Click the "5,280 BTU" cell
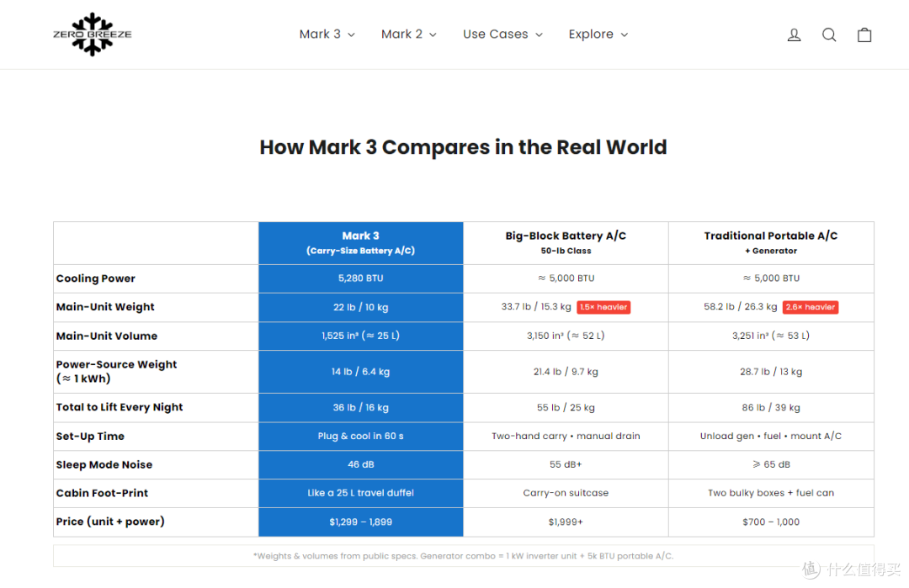 [360, 278]
